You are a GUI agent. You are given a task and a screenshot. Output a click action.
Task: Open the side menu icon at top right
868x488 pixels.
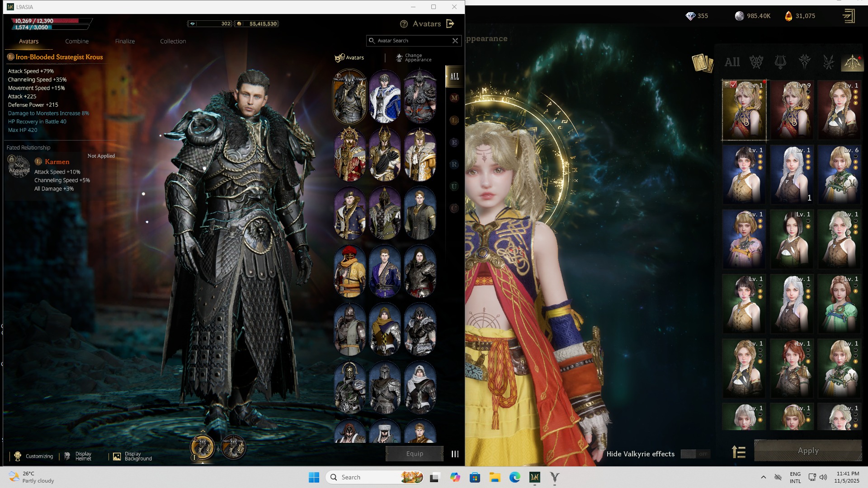pos(849,16)
